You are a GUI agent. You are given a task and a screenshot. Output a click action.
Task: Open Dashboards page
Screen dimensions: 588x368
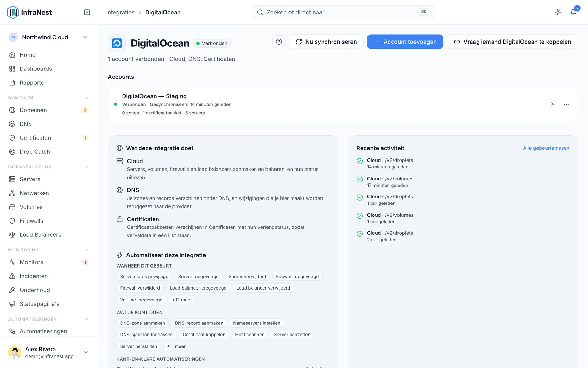tap(49, 69)
